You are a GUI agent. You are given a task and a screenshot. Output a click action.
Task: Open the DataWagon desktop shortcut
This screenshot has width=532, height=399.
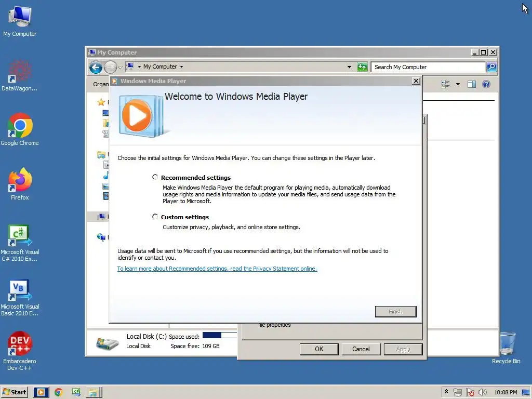(x=19, y=76)
